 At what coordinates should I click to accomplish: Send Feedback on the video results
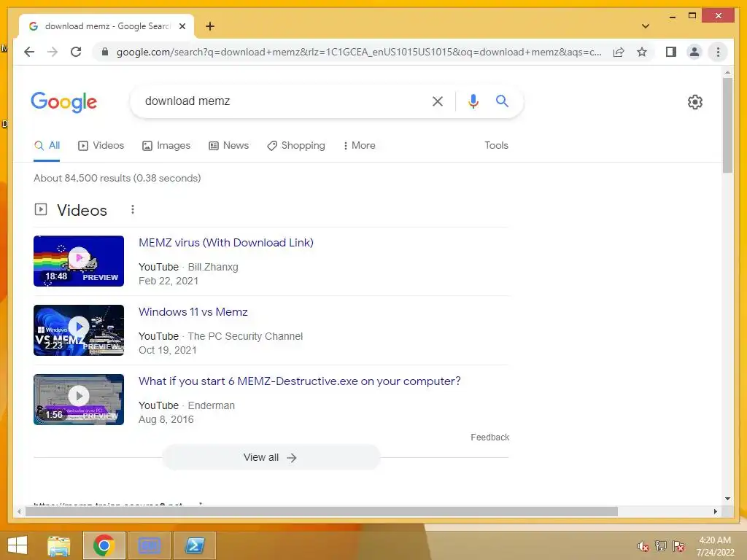[x=489, y=437]
